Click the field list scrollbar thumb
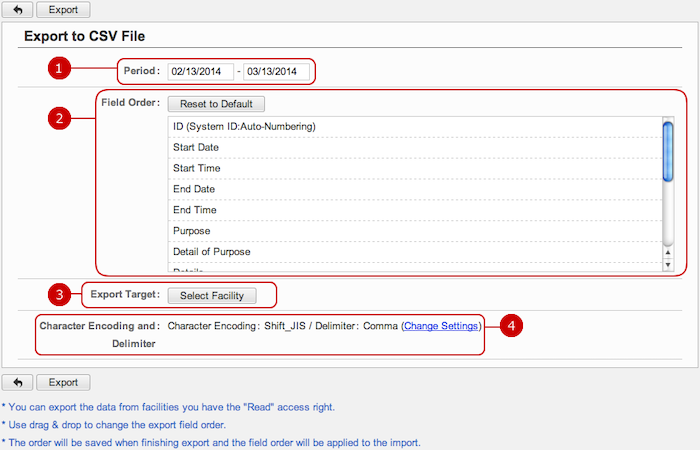 click(x=668, y=152)
